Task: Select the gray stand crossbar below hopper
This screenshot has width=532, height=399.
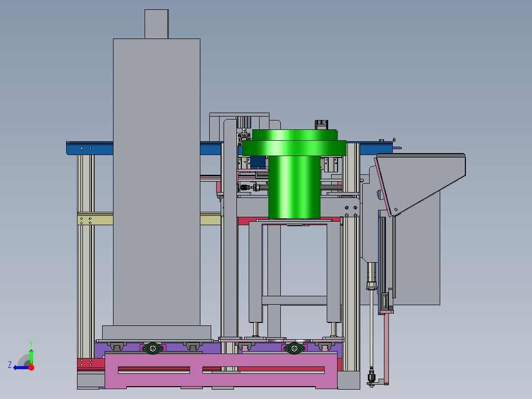Action: click(295, 300)
